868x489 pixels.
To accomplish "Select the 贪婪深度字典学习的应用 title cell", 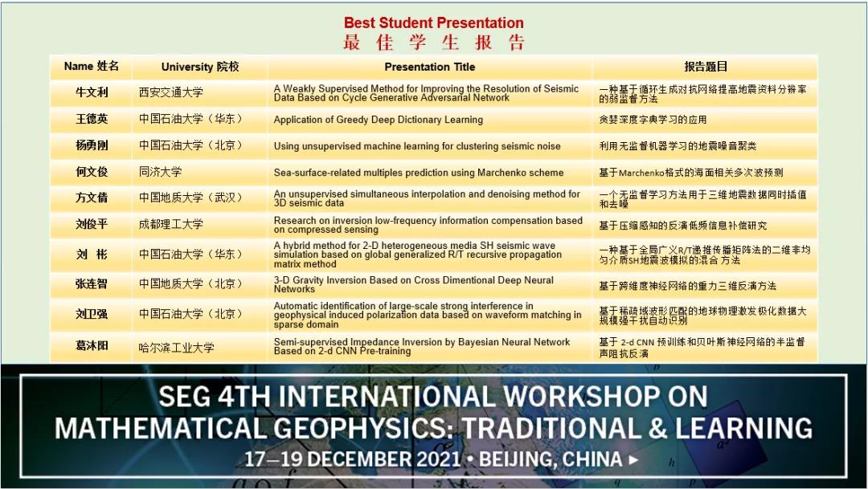I will [x=653, y=120].
